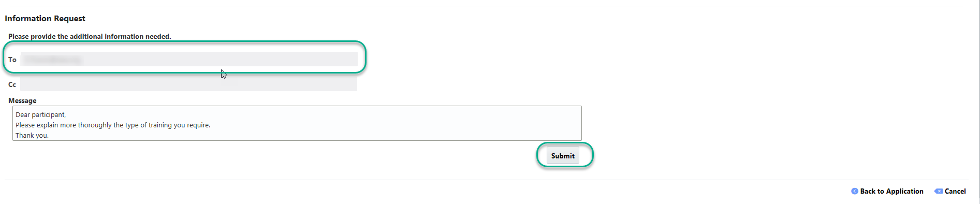Open the Back to Application link

tap(891, 191)
